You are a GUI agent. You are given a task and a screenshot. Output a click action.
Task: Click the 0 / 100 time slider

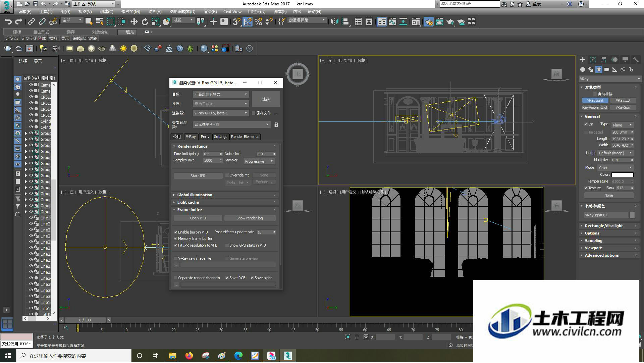point(85,320)
